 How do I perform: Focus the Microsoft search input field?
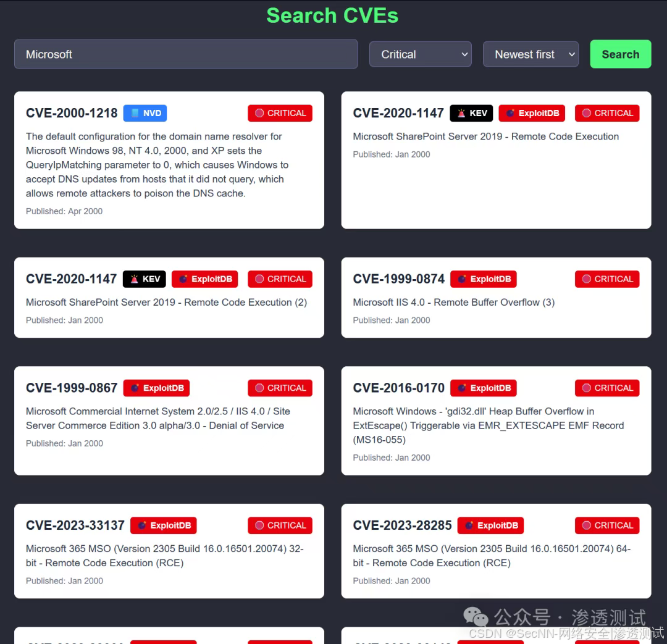point(186,54)
